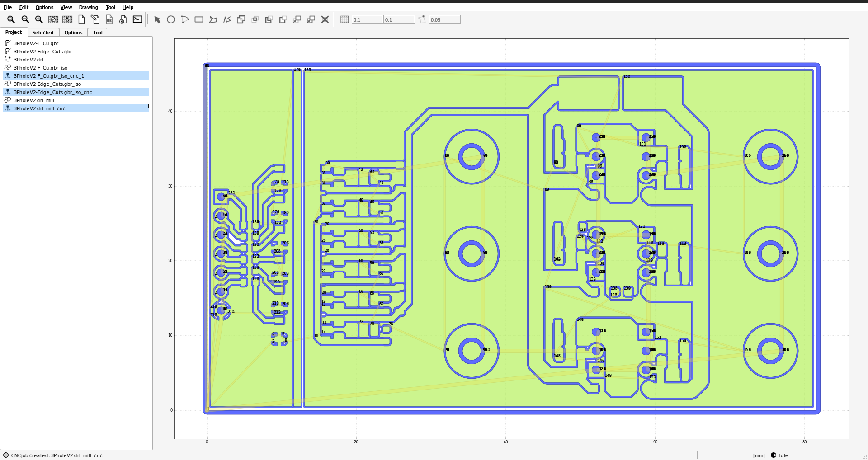Select the Add Rectangle drawing tool
The image size is (868, 460).
click(199, 19)
